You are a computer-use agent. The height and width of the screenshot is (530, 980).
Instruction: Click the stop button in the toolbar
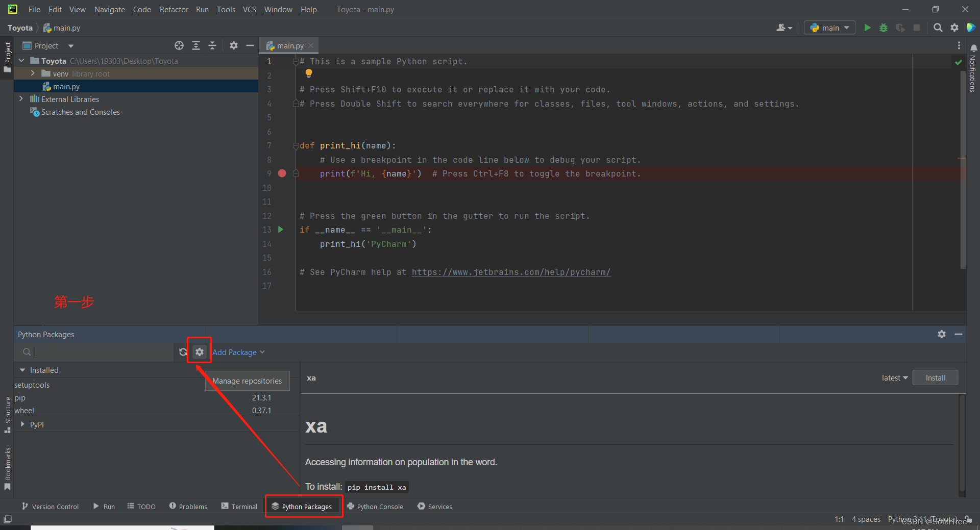point(917,28)
